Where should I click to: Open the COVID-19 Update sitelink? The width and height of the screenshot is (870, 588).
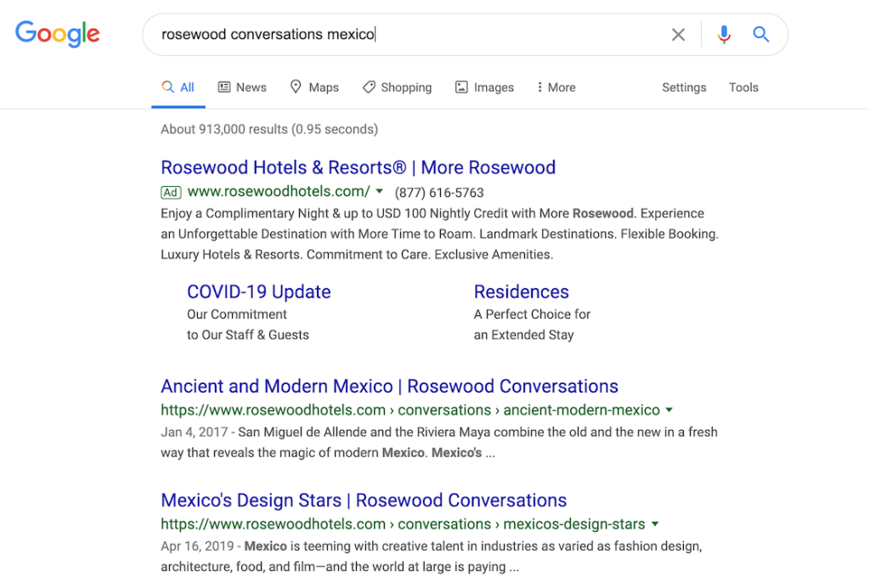click(258, 291)
